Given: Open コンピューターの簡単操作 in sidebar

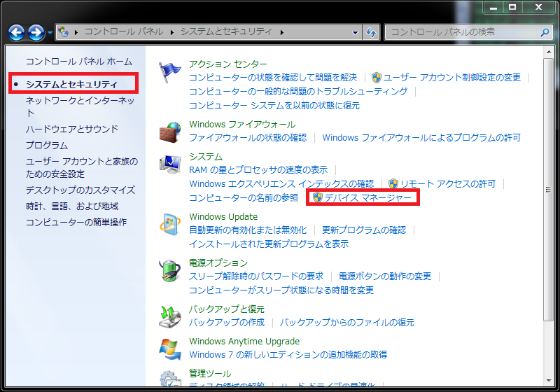Looking at the screenshot, I should [76, 223].
